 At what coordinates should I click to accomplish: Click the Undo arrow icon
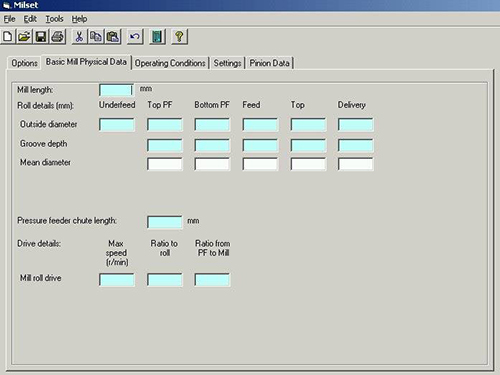coord(135,36)
